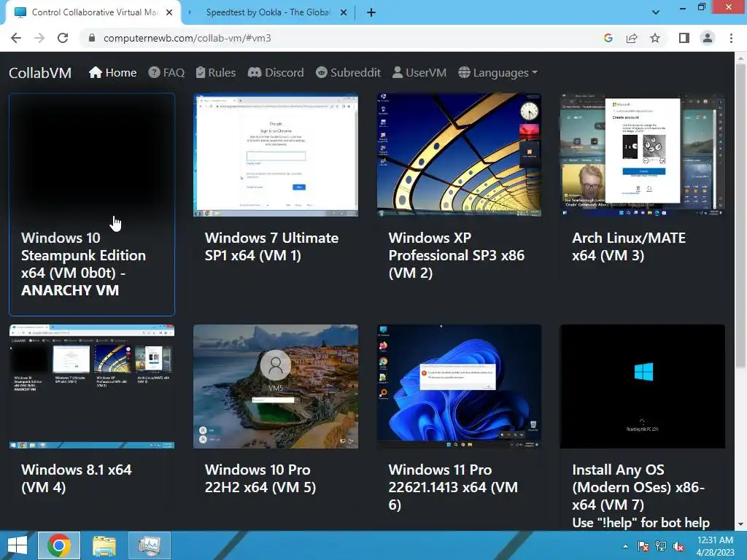Open the FAQ page

tap(166, 72)
